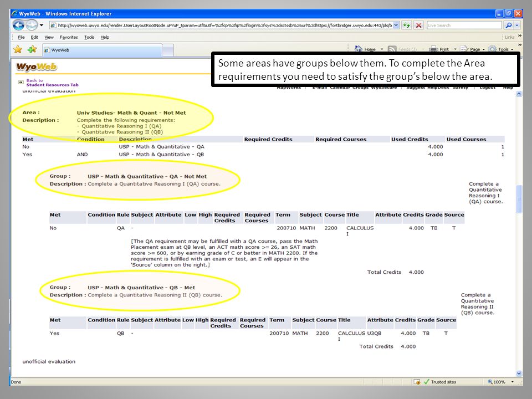Click 'CALCULUS' title in the QA group row
Image resolution: width=532 pixels, height=399 pixels.
click(x=360, y=228)
